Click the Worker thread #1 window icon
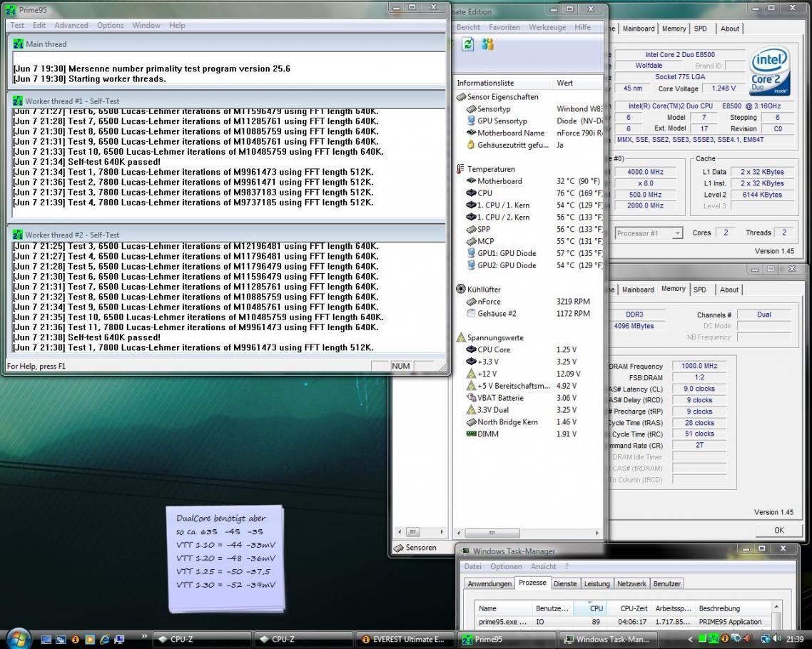 click(18, 101)
